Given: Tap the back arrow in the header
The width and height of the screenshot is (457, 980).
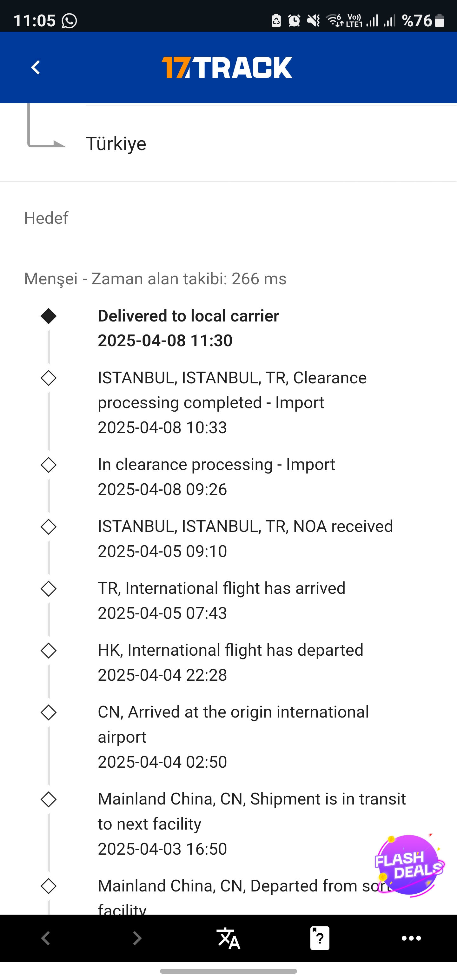Looking at the screenshot, I should (36, 68).
